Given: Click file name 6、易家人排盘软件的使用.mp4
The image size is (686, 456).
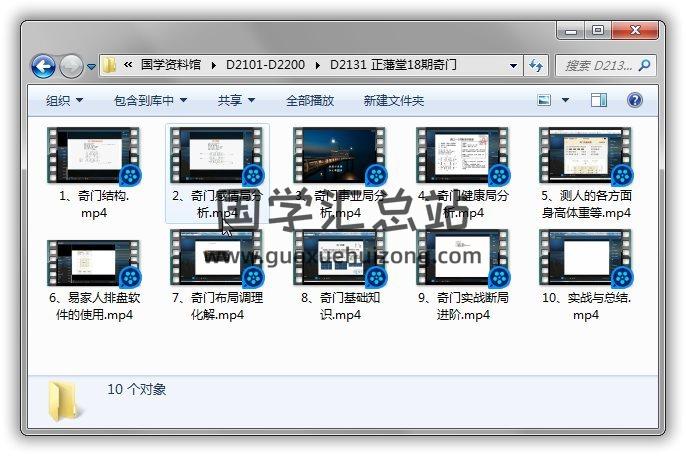Looking at the screenshot, I should 94,306.
